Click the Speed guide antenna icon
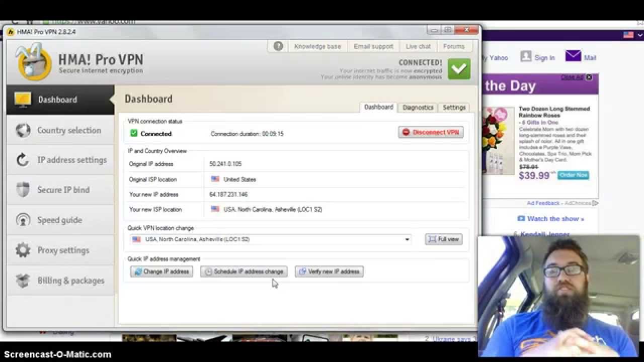 pyautogui.click(x=23, y=220)
